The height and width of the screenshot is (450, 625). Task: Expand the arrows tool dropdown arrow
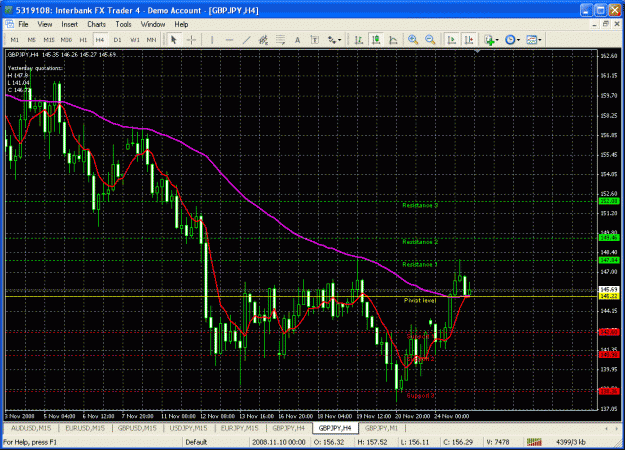[340, 40]
